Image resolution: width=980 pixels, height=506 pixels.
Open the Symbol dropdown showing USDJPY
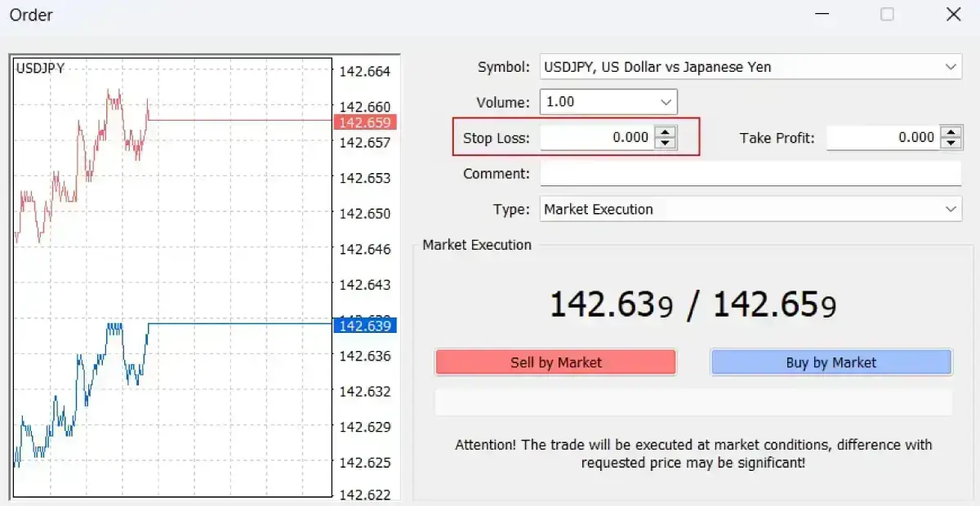(x=951, y=67)
